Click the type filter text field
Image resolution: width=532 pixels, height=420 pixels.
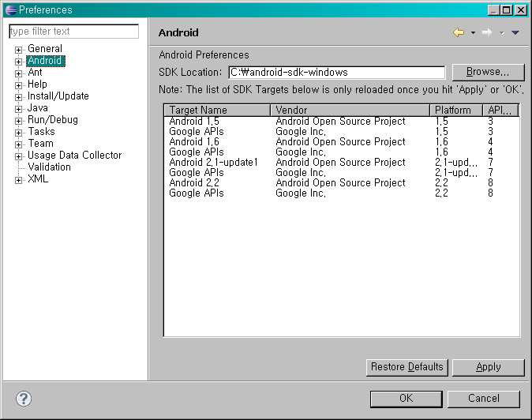tap(73, 32)
